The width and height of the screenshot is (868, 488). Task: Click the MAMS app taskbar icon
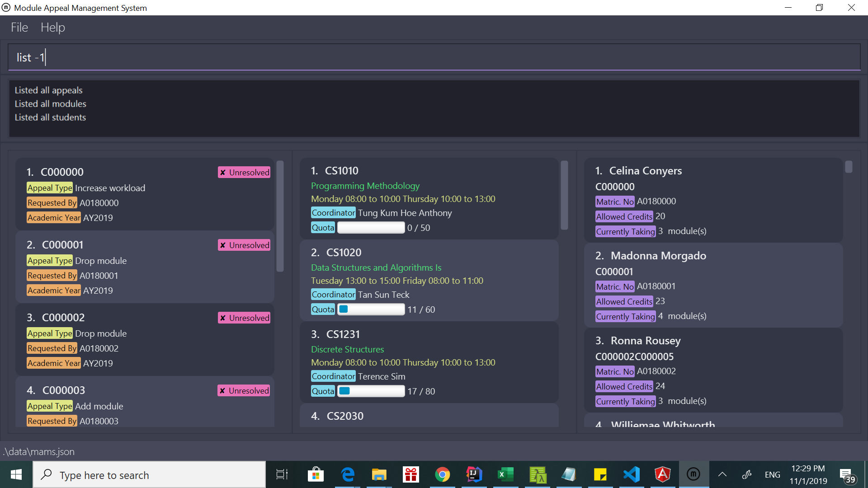[693, 474]
